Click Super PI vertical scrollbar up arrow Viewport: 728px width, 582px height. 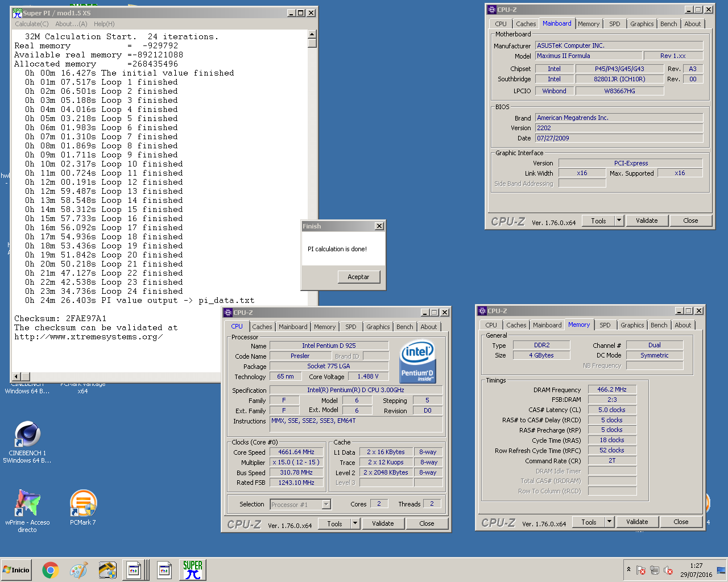(312, 34)
